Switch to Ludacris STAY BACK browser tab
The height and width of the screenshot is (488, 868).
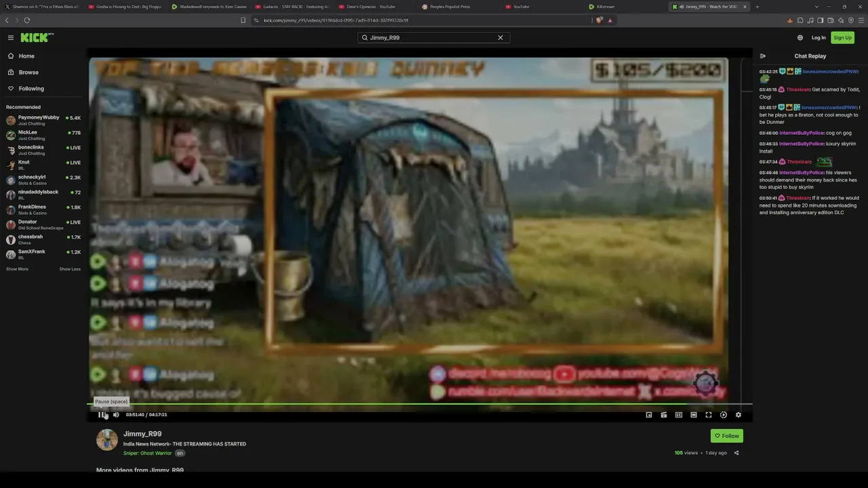tap(293, 7)
